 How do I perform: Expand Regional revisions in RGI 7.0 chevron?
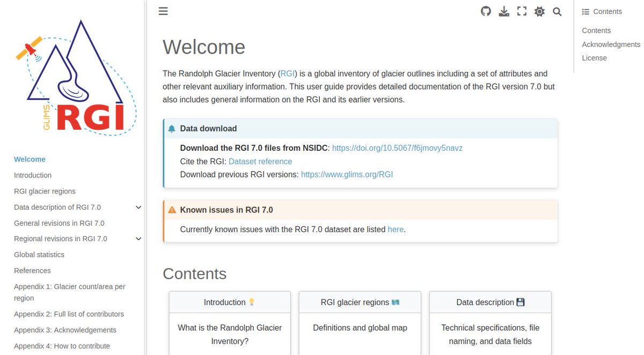[x=138, y=239]
